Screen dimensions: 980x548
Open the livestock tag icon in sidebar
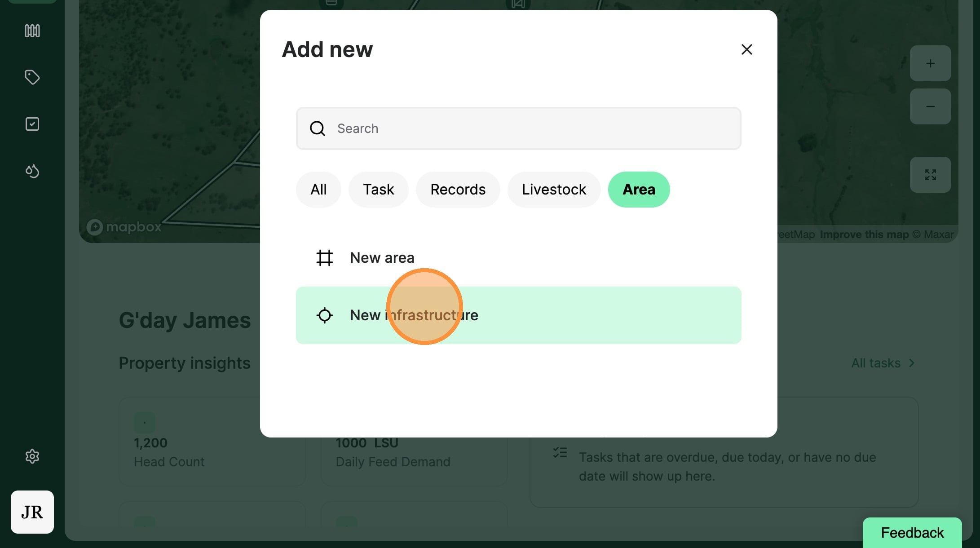pos(32,77)
